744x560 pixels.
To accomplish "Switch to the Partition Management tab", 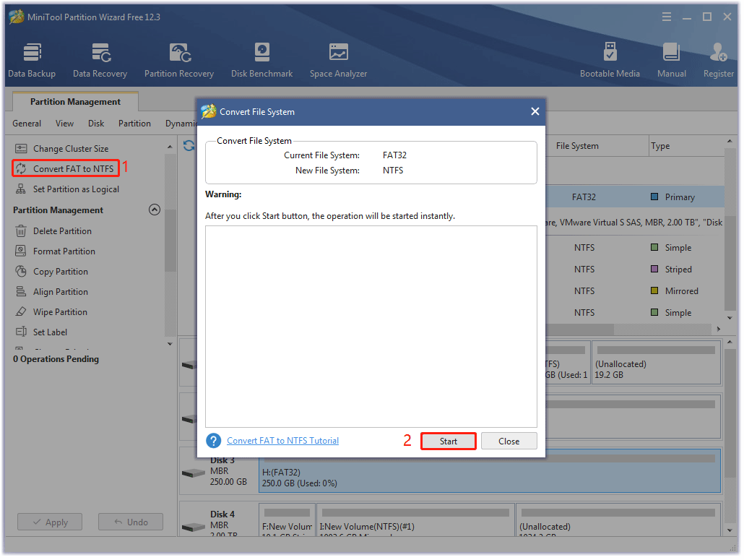I will tap(74, 102).
